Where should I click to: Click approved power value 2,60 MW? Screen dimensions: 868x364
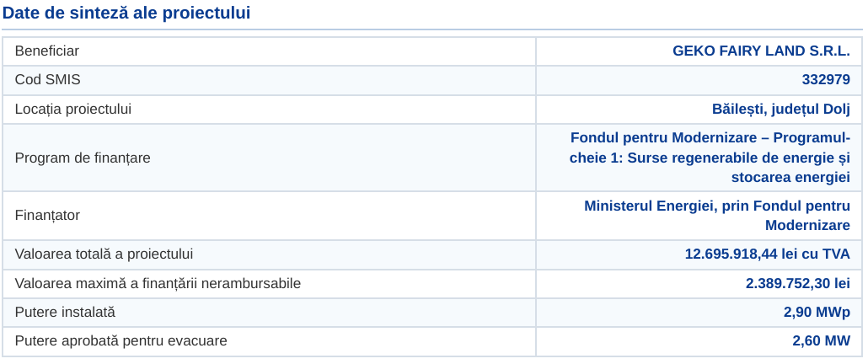point(821,340)
